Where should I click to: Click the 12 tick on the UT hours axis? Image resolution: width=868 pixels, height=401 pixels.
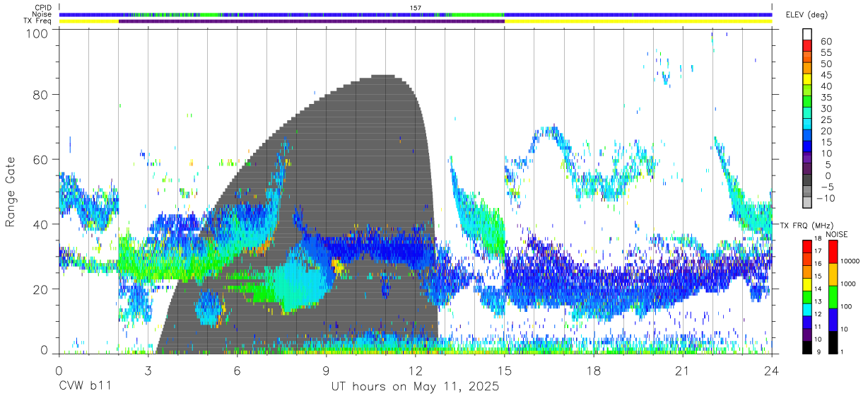pyautogui.click(x=415, y=371)
